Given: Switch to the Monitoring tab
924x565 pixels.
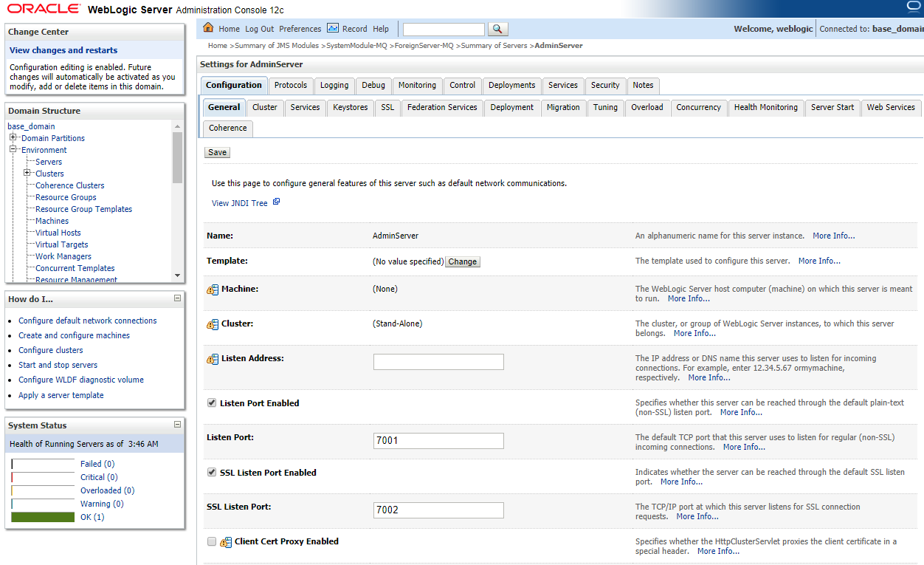Looking at the screenshot, I should [417, 85].
